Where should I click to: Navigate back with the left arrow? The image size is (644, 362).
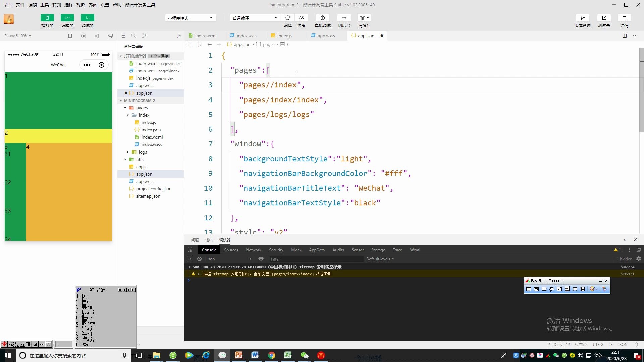pos(210,44)
